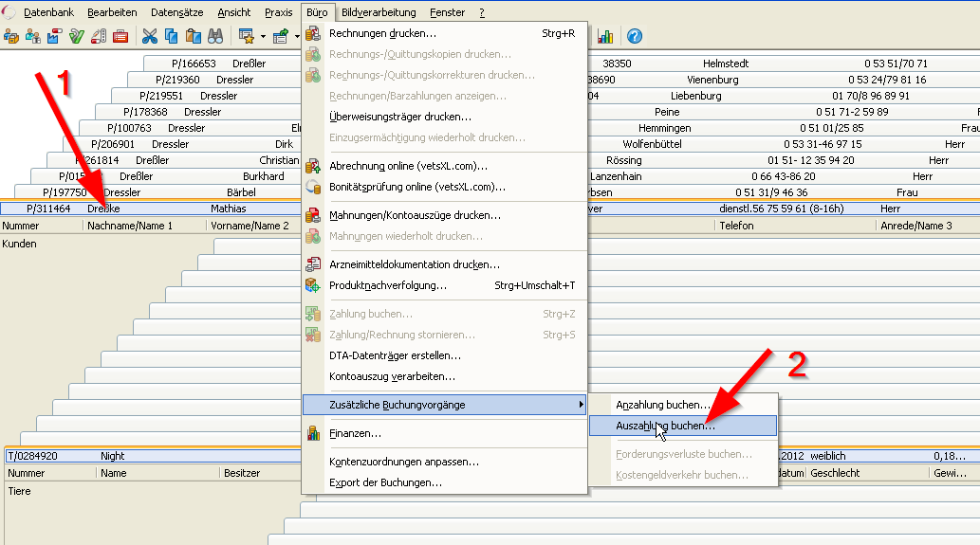Screen dimensions: 980x545
Task: Select Anzahlung buchen in submenu
Action: tap(683, 405)
